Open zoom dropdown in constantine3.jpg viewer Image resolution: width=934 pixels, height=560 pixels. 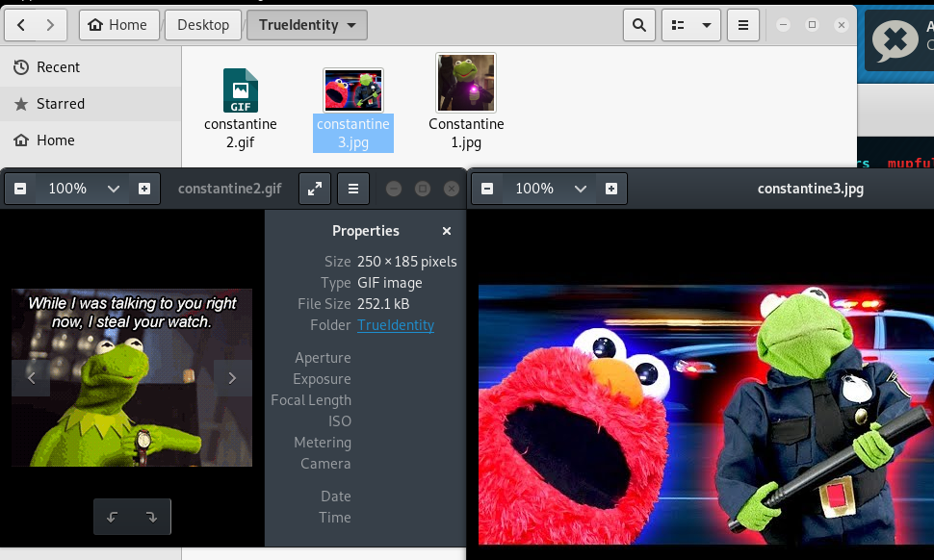(x=581, y=189)
